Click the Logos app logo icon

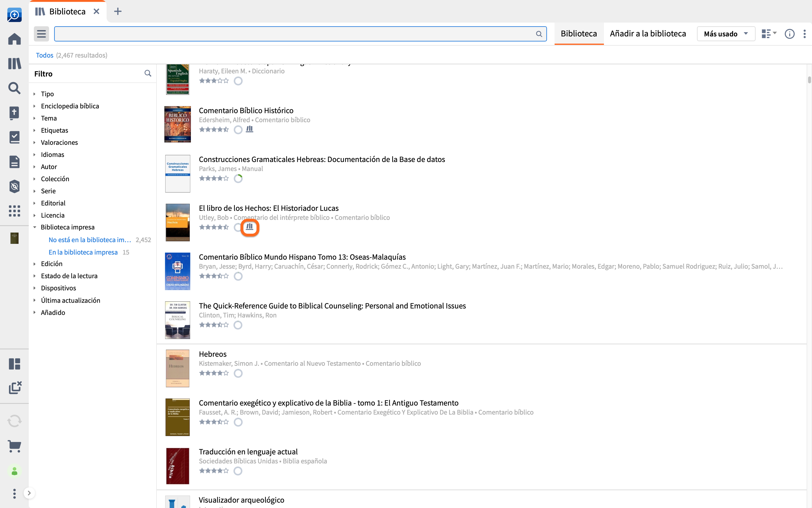coord(14,15)
